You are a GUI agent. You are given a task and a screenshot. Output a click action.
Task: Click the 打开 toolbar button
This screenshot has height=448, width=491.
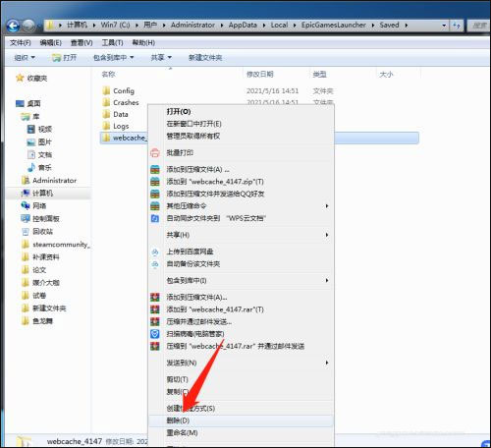coord(65,58)
